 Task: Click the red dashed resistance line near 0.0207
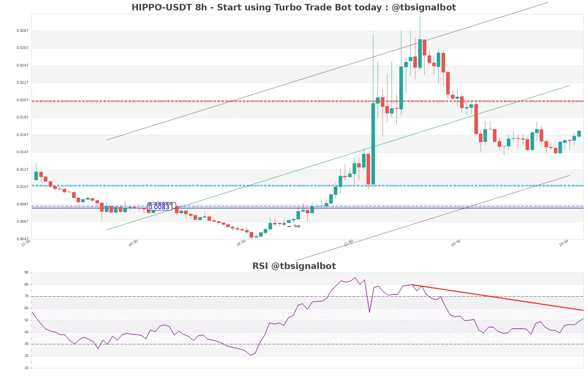307,101
